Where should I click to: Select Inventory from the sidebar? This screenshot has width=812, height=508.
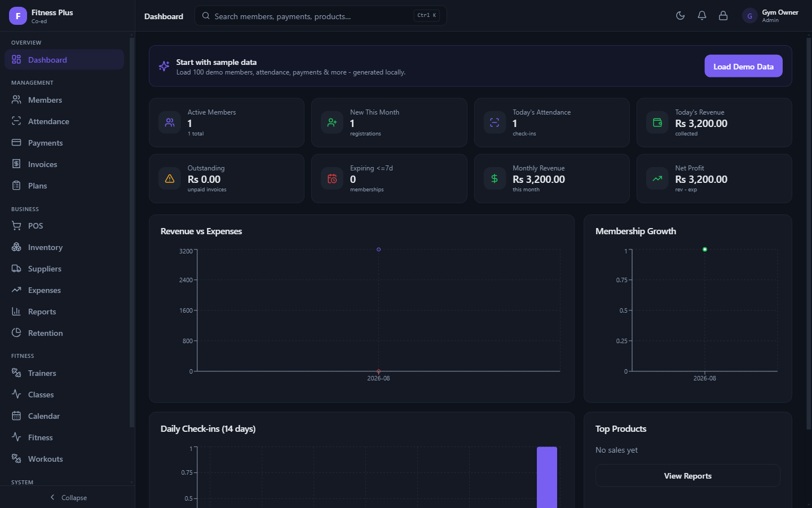pos(64,247)
